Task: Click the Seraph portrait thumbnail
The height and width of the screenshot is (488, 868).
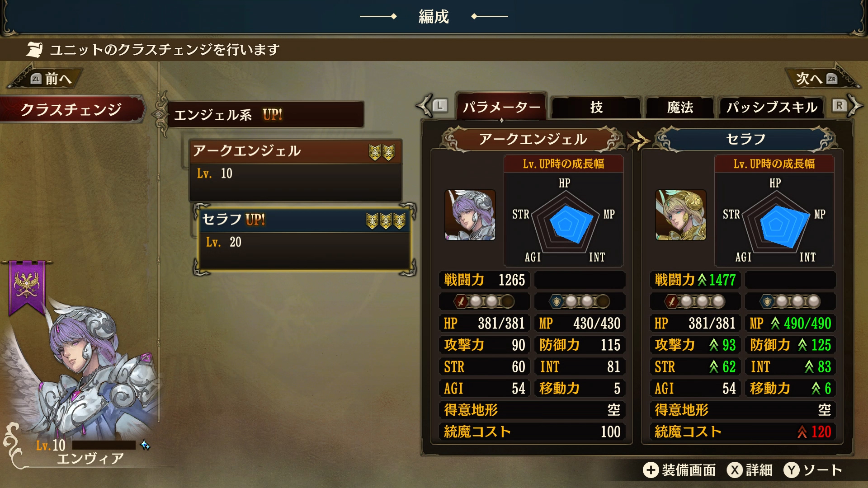Action: [x=681, y=215]
